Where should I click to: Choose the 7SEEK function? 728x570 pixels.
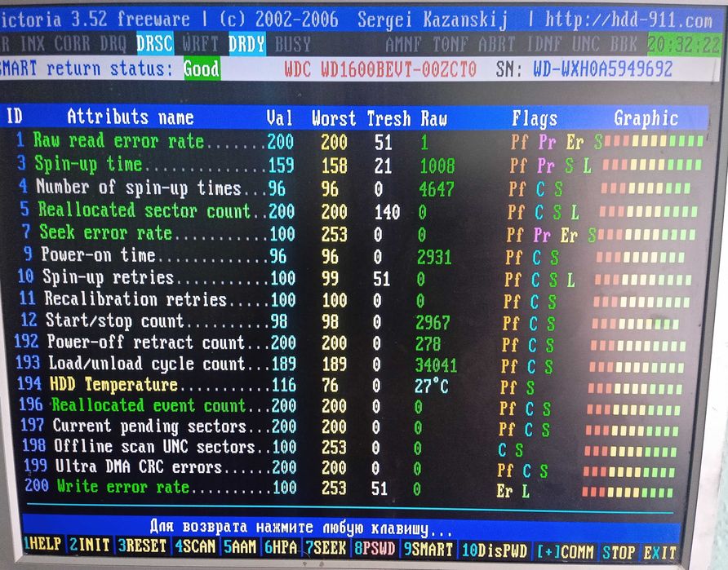tap(326, 547)
